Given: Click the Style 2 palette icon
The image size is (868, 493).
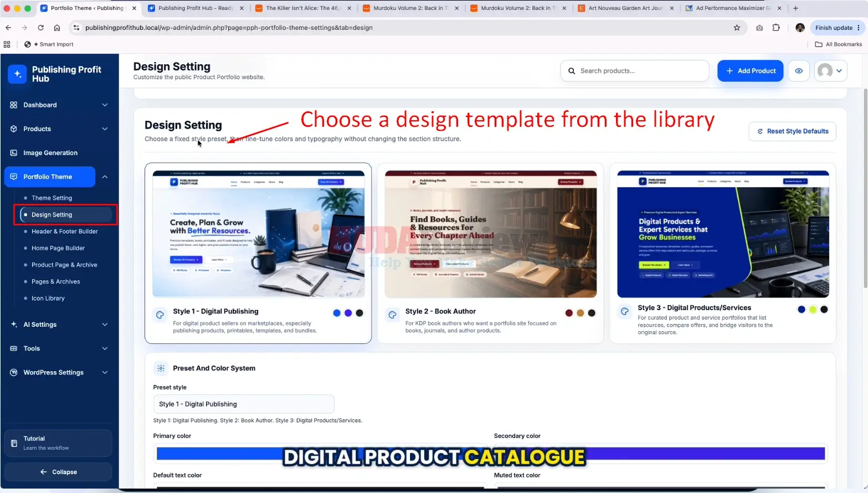Looking at the screenshot, I should (392, 315).
